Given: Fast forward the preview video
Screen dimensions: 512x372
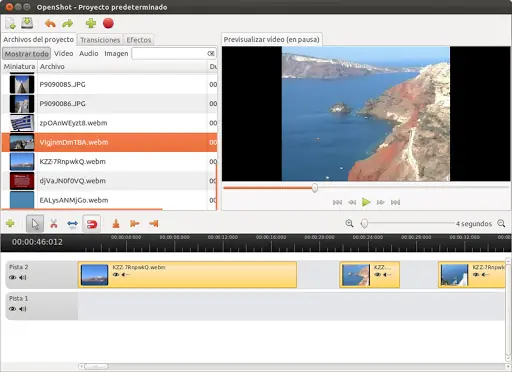Looking at the screenshot, I should pyautogui.click(x=381, y=202).
